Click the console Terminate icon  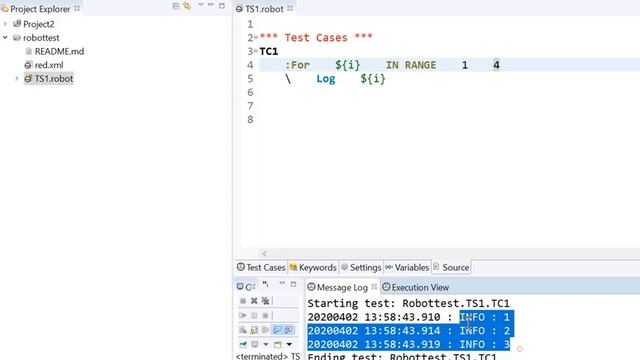coord(243,301)
